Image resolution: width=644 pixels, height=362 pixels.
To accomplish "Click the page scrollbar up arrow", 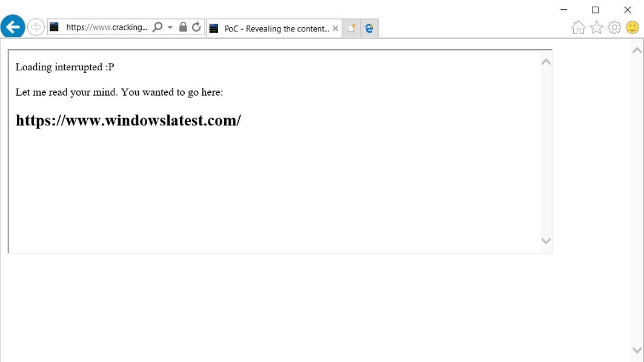I will click(637, 50).
